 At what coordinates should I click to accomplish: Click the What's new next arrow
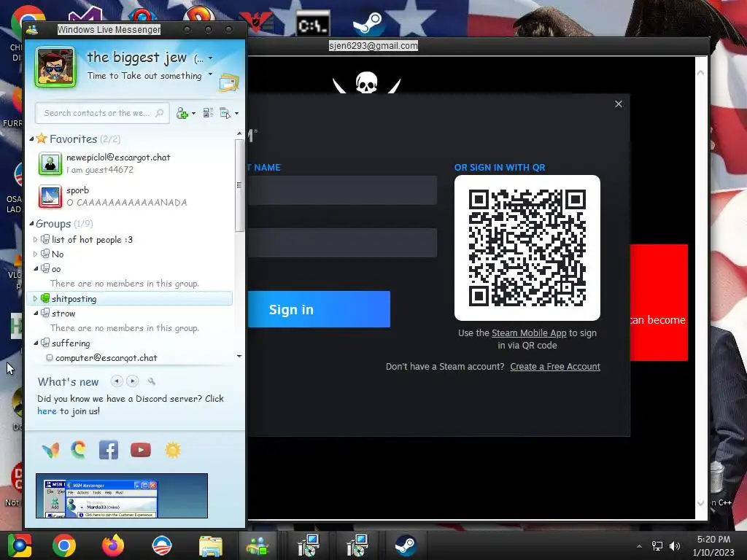(x=133, y=381)
